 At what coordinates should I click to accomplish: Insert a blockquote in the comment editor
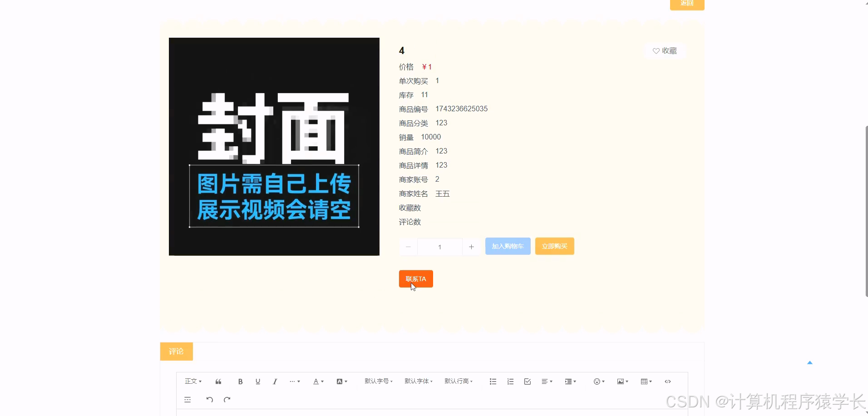[x=218, y=381]
